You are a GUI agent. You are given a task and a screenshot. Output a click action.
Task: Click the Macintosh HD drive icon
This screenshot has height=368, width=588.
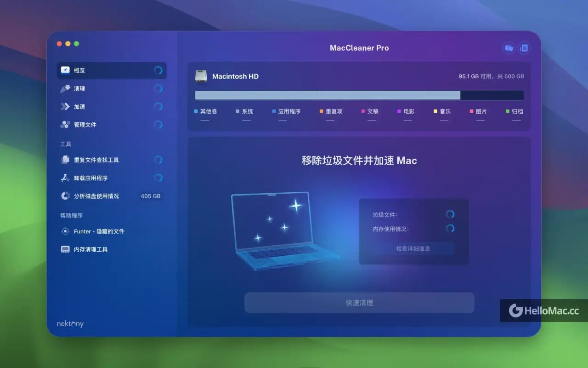tap(201, 76)
